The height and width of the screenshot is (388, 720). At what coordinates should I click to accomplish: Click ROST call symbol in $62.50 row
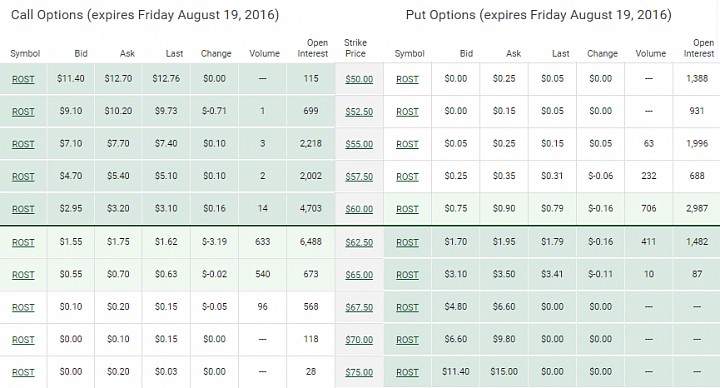point(23,242)
